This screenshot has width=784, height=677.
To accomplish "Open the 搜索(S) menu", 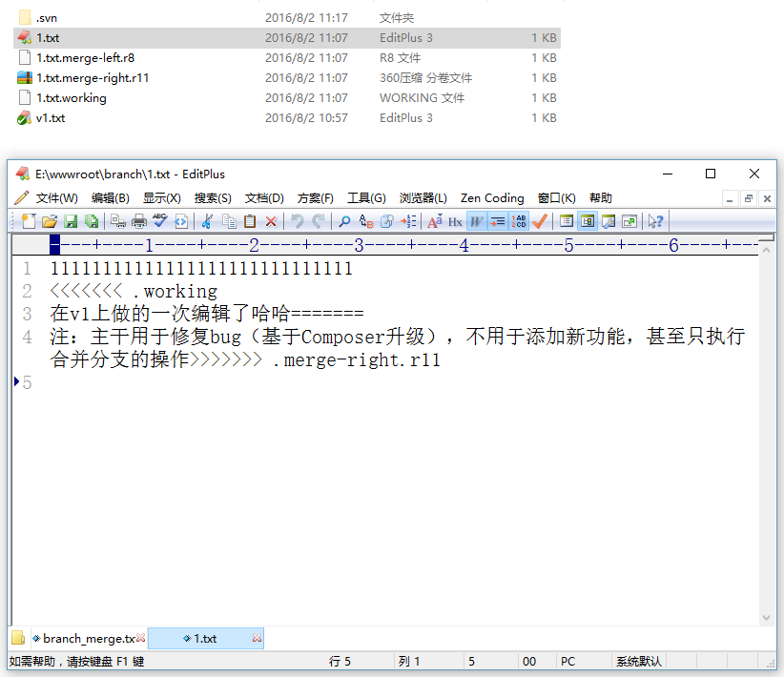I will [213, 198].
